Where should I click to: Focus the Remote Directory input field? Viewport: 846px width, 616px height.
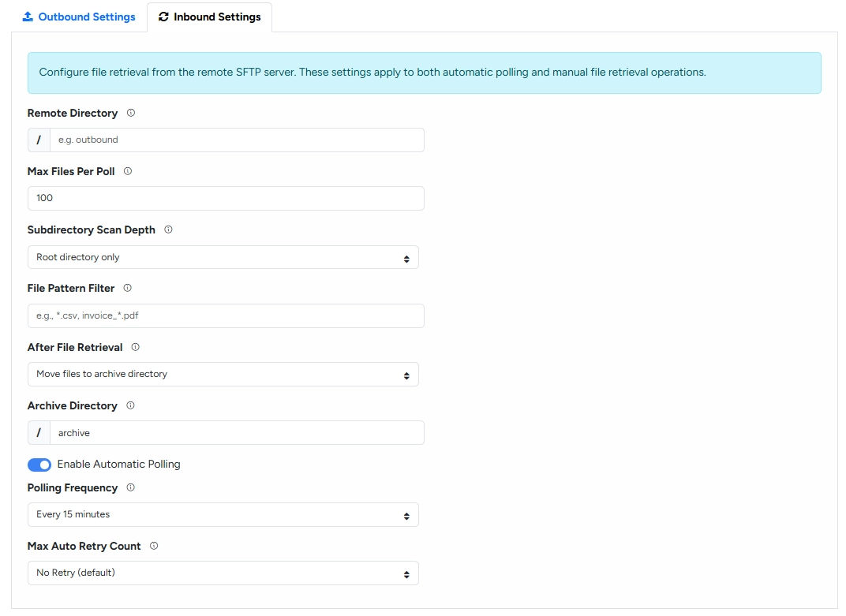pyautogui.click(x=237, y=140)
